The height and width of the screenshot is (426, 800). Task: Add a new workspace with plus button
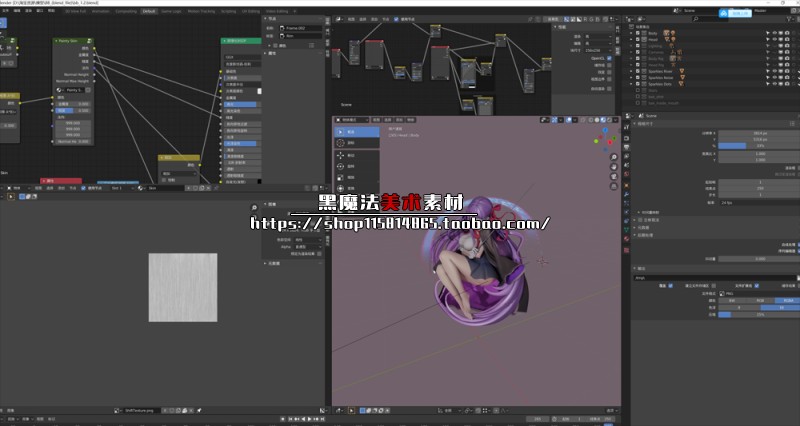click(294, 11)
